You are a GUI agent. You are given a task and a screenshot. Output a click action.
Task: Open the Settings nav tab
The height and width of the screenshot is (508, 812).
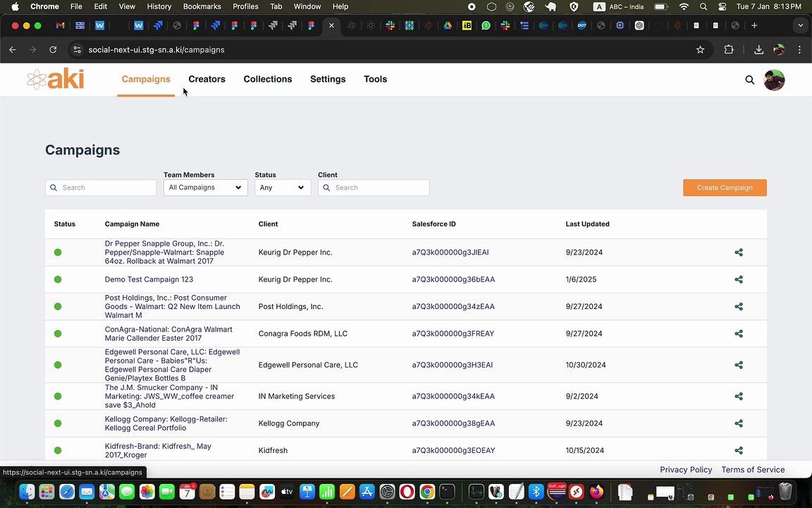tap(328, 79)
